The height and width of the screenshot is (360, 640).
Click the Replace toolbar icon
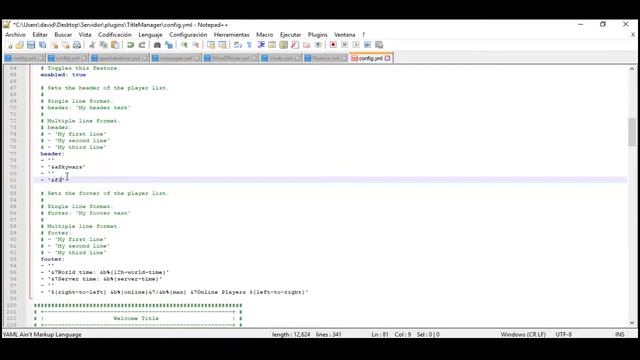tap(169, 45)
